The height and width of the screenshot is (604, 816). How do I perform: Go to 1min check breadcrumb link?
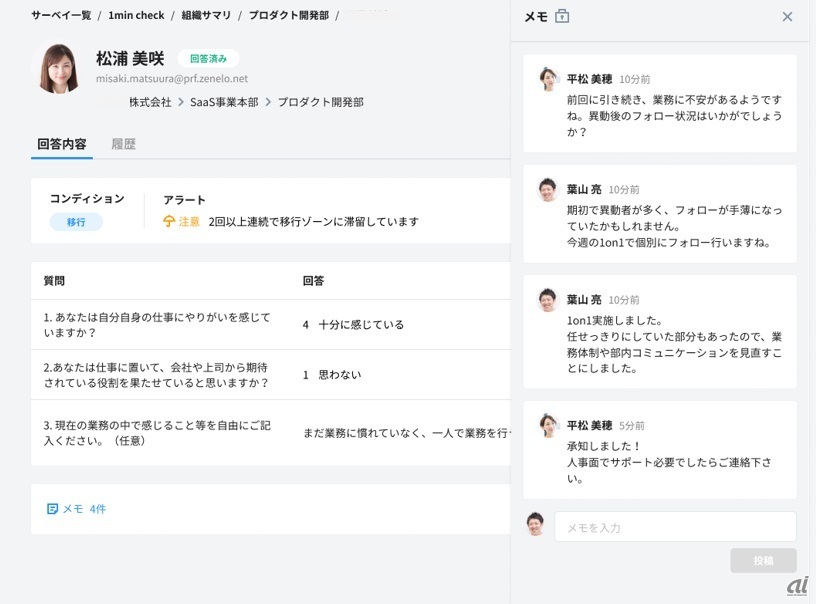click(136, 16)
